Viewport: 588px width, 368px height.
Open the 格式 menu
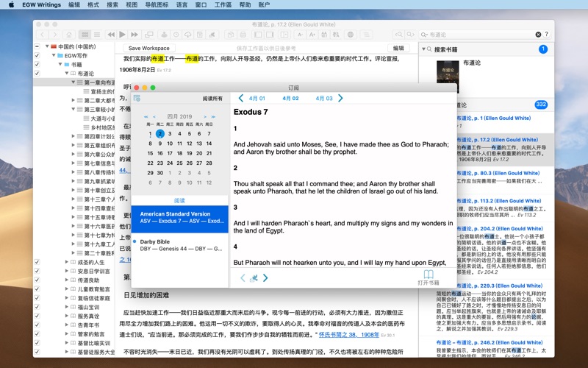point(93,5)
